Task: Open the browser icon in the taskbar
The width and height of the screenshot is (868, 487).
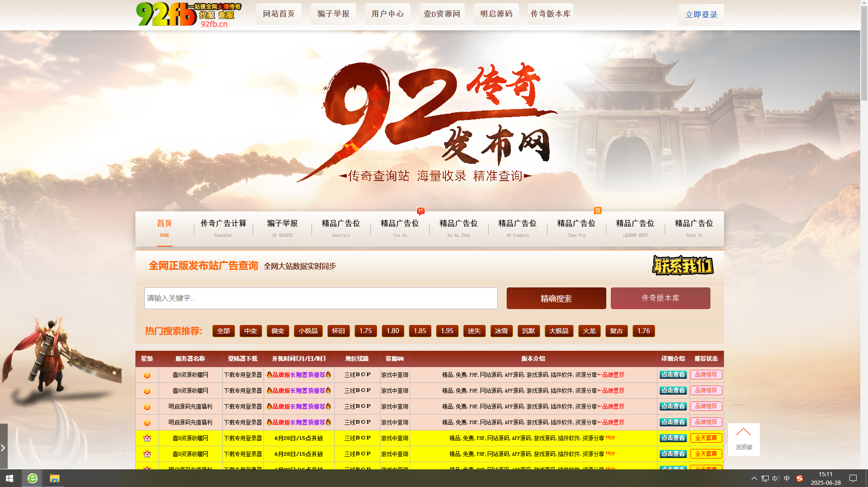Action: click(x=32, y=478)
